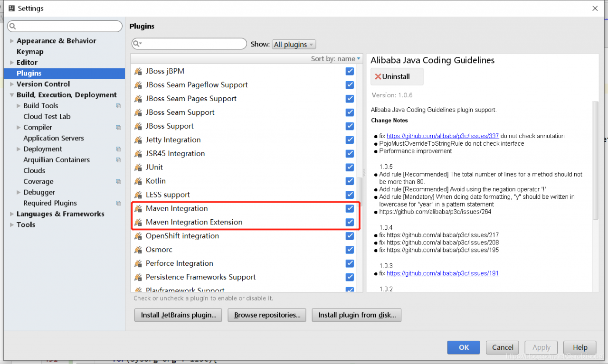The width and height of the screenshot is (608, 364).
Task: Uncheck the Perforce Integration checkbox
Action: coord(350,264)
